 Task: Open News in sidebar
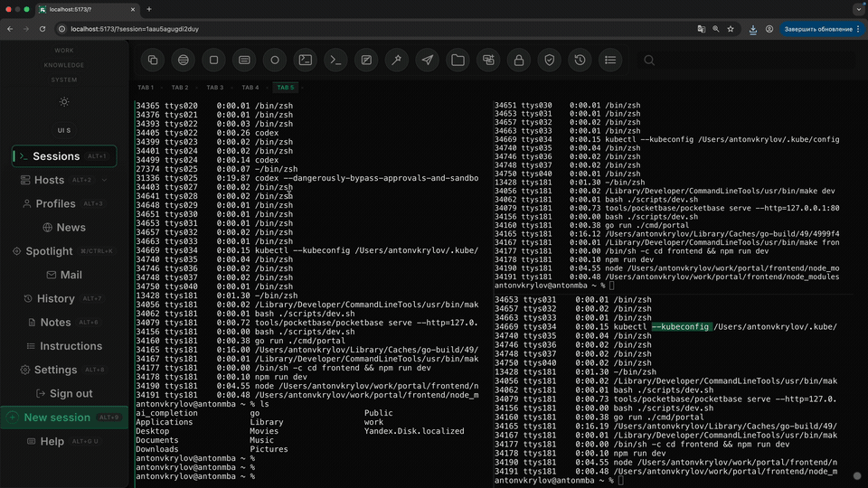pyautogui.click(x=64, y=228)
